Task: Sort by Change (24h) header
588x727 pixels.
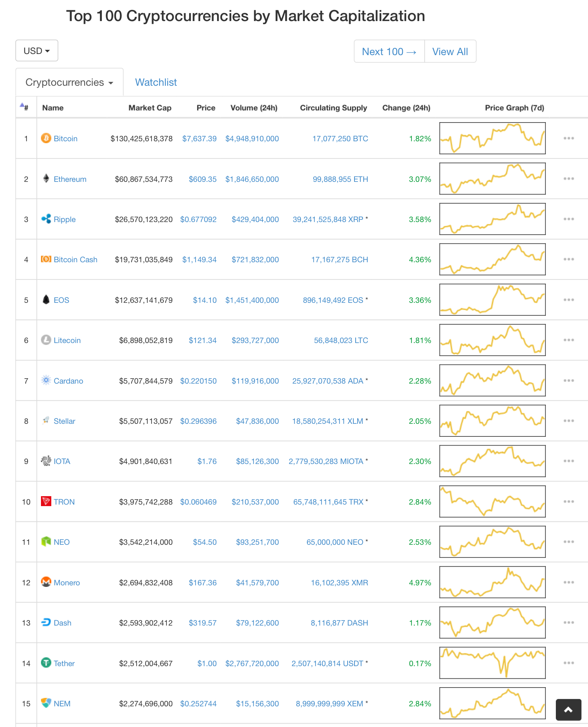Action: (406, 108)
